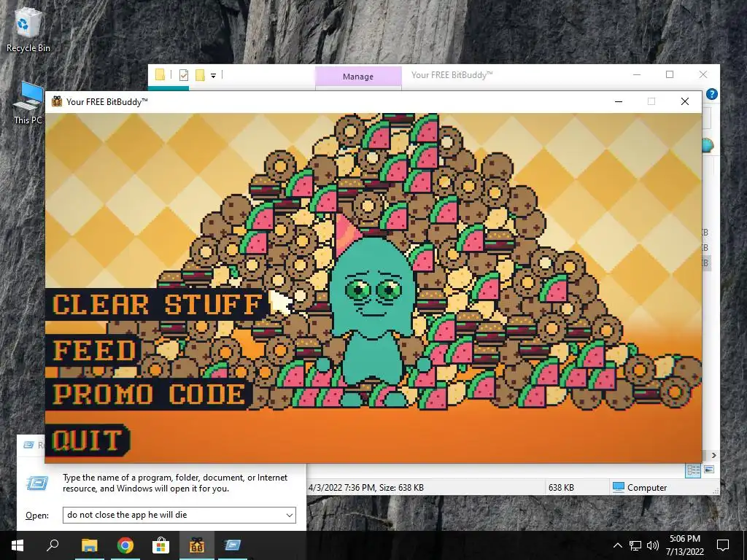Click the Properties checkmark icon in Explorer toolbar
The width and height of the screenshot is (747, 560).
pyautogui.click(x=183, y=75)
